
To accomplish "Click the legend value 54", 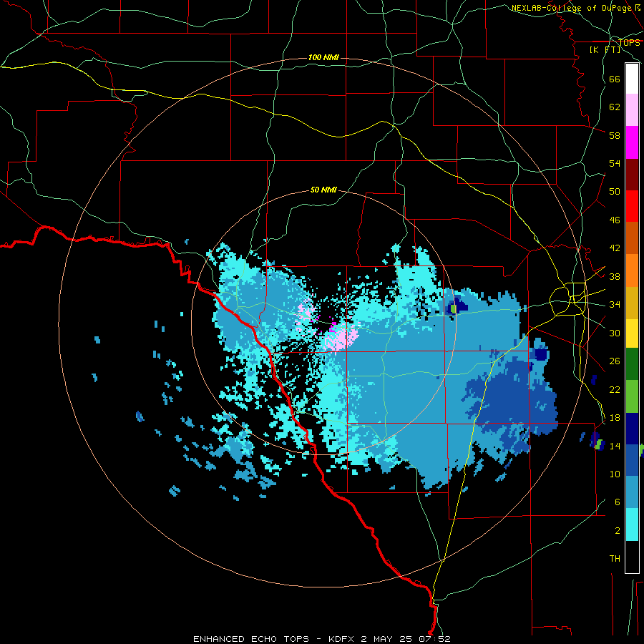I will (x=615, y=163).
